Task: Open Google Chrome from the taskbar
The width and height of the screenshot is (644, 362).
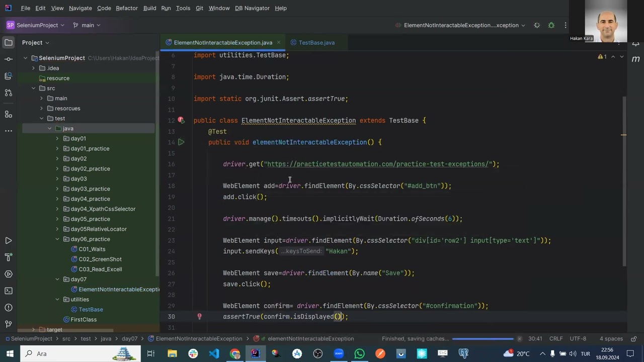Action: coord(235,353)
